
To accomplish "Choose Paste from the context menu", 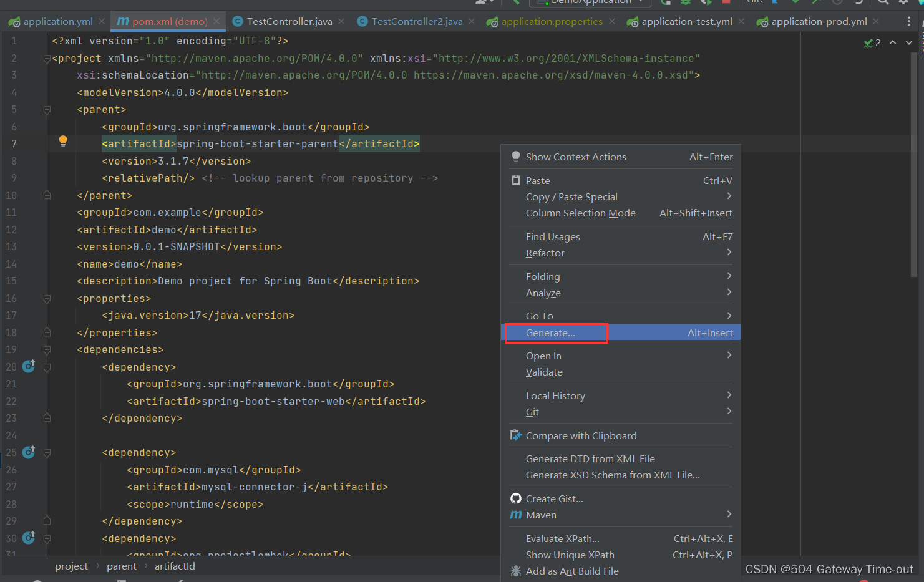I will 621,181.
